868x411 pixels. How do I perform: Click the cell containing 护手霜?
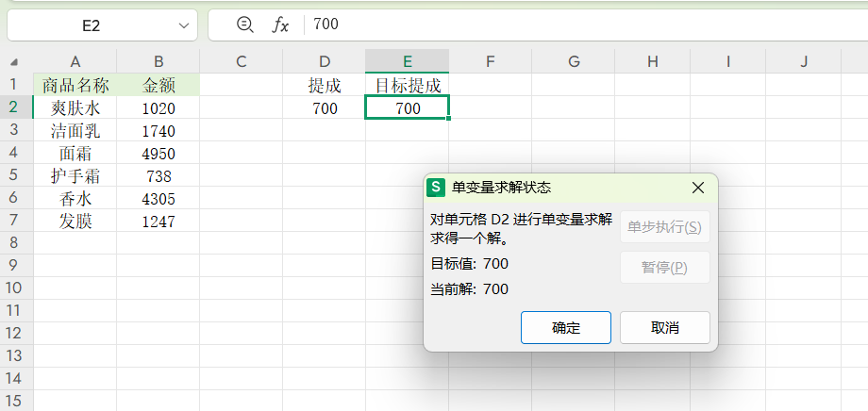(x=75, y=176)
